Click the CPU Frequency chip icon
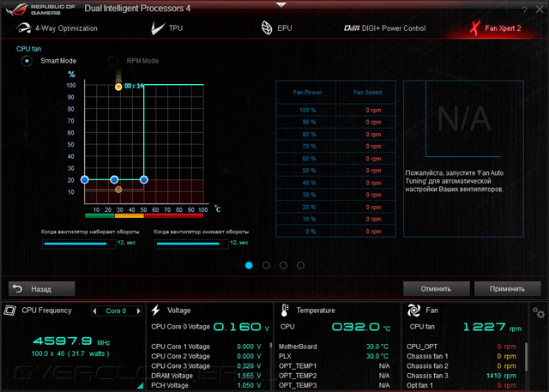The height and width of the screenshot is (392, 549). click(9, 311)
